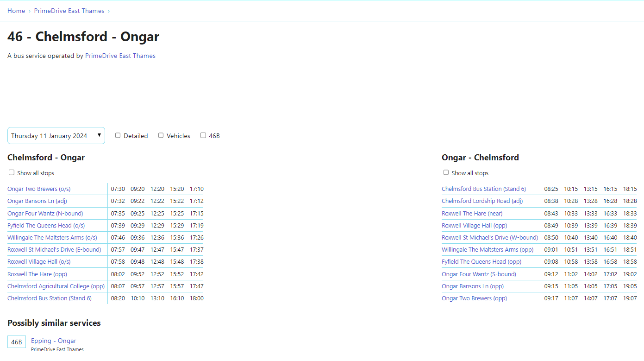644x361 pixels.
Task: Enable the Detailed checkbox
Action: tap(118, 135)
